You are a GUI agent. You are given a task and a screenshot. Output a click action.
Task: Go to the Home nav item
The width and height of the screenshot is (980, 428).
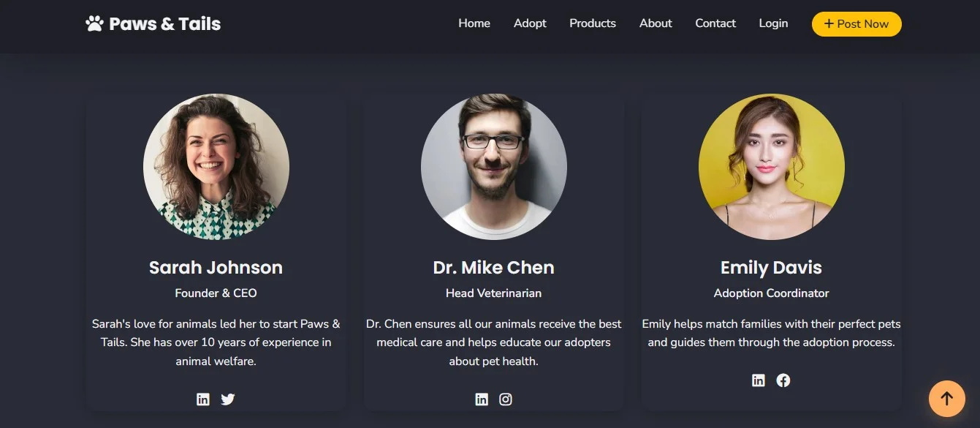(x=474, y=23)
